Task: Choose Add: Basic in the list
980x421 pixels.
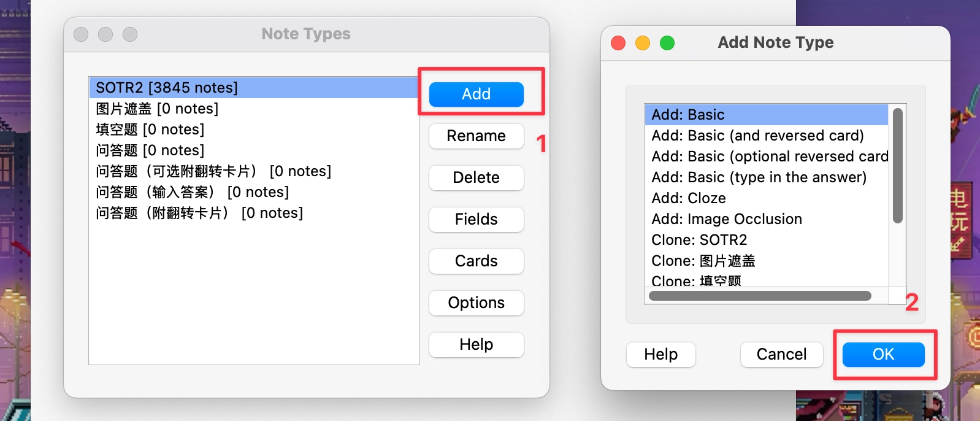Action: 688,115
